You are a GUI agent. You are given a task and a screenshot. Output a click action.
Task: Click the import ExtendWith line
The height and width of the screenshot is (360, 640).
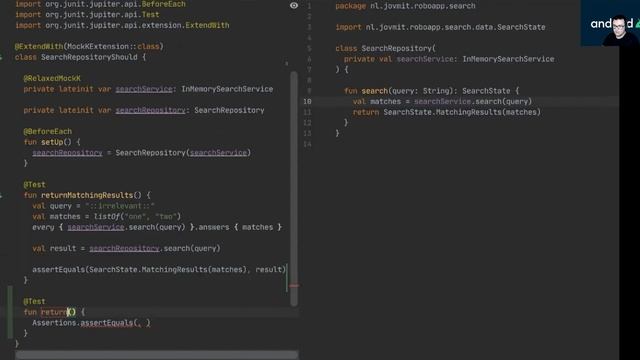[122, 25]
